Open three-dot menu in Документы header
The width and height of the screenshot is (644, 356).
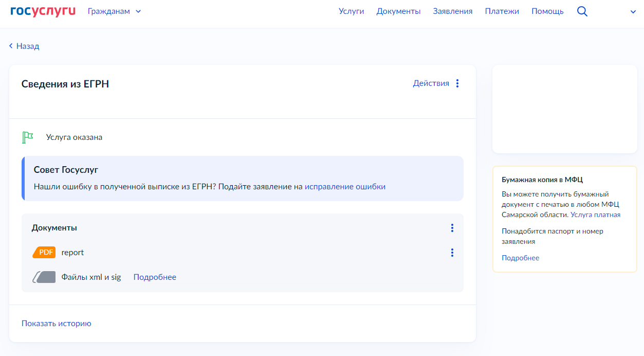(x=452, y=228)
